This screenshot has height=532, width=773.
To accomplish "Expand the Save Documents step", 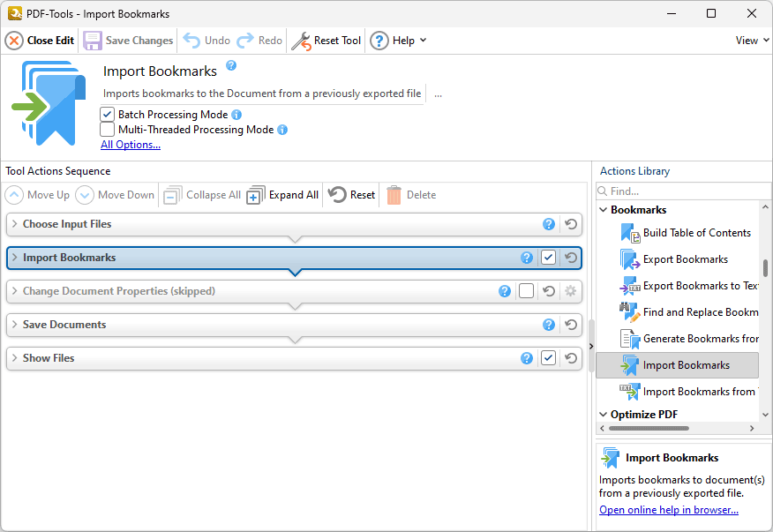I will coord(15,325).
